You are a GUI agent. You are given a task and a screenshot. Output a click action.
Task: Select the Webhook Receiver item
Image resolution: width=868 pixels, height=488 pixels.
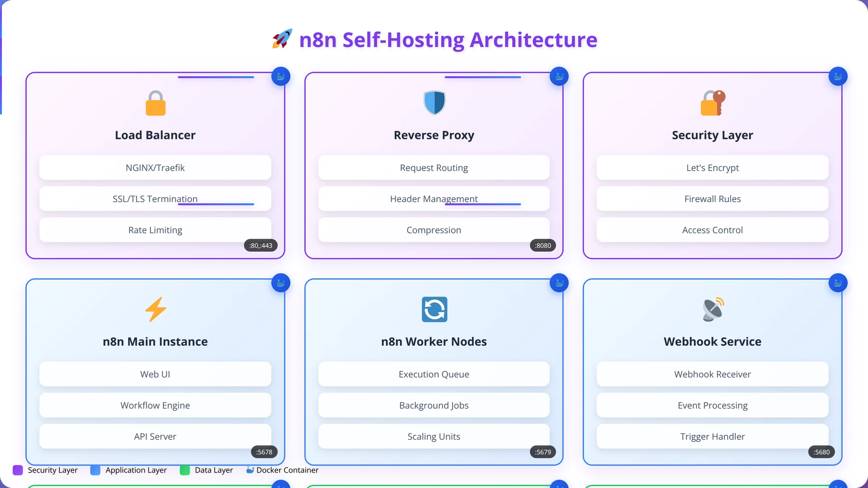pyautogui.click(x=713, y=374)
